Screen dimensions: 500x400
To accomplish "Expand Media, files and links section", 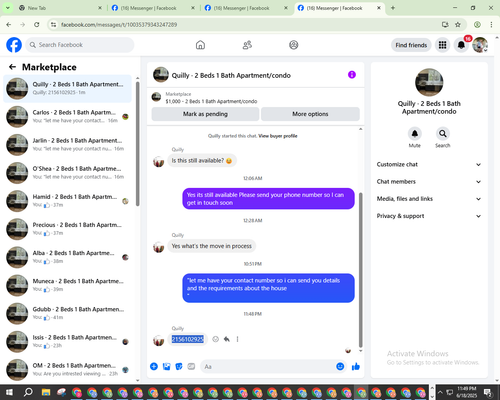I will tap(429, 199).
